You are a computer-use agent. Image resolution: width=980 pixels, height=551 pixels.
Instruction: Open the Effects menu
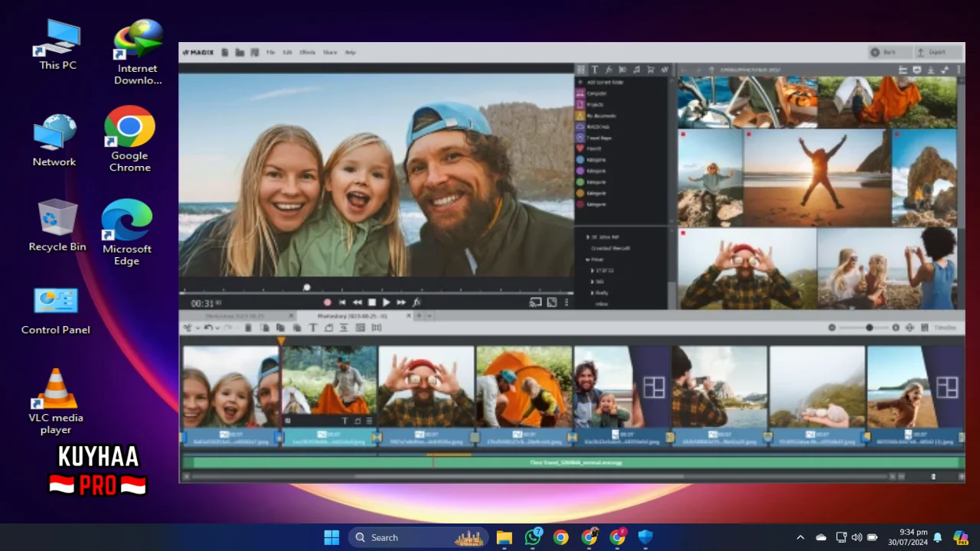pos(307,53)
